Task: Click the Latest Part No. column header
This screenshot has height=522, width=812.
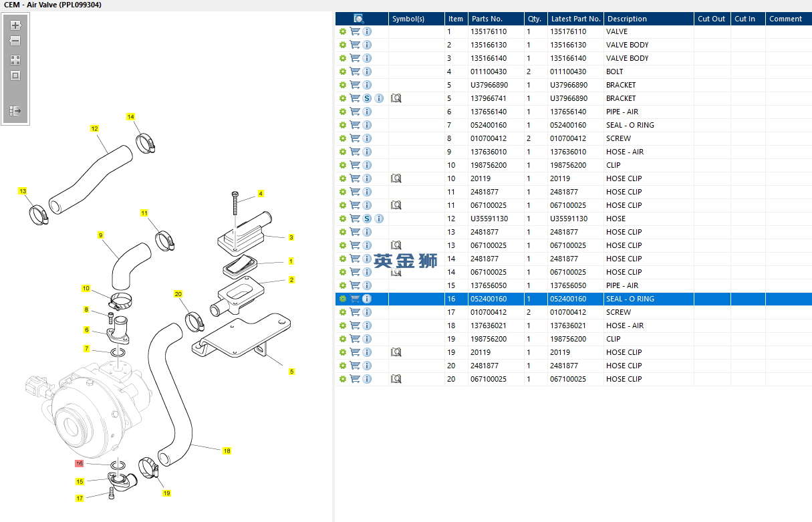Action: click(x=575, y=19)
